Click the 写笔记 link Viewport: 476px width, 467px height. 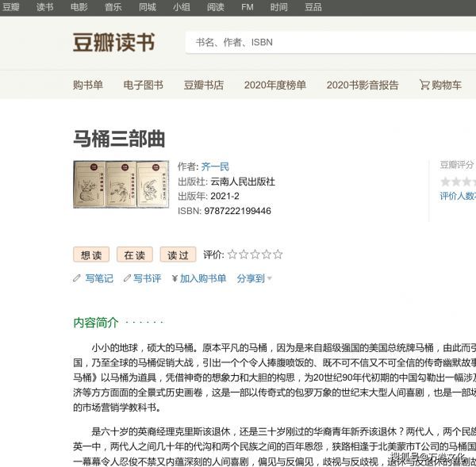tap(99, 278)
